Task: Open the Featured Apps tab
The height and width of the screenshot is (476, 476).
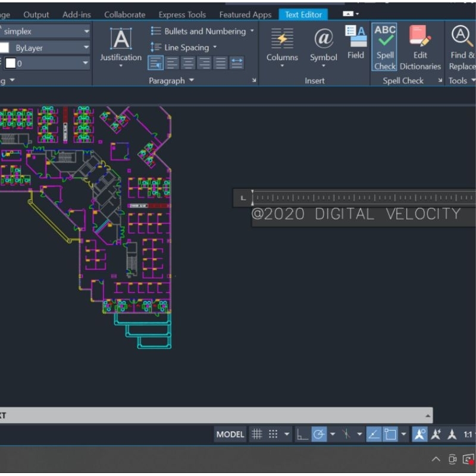Action: [245, 14]
